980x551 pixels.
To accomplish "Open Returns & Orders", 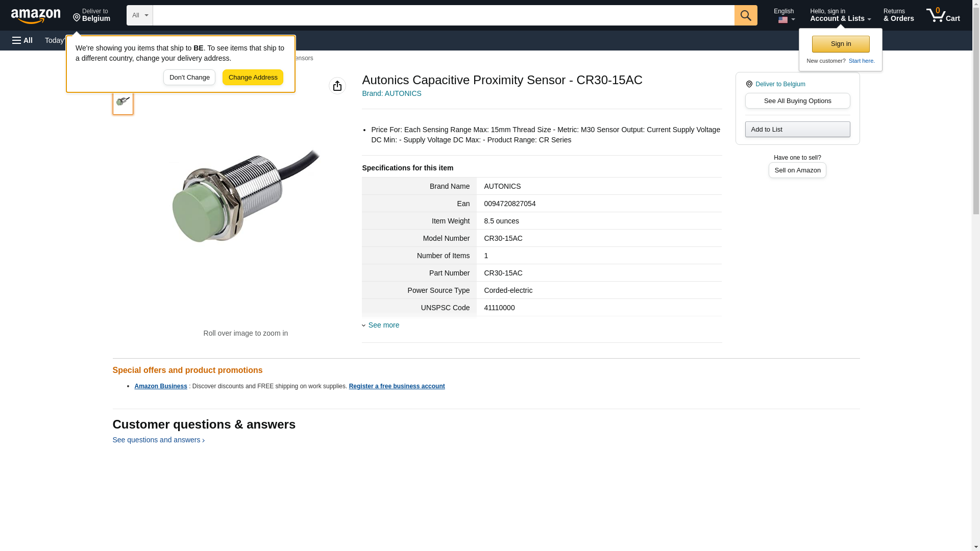I will point(898,15).
